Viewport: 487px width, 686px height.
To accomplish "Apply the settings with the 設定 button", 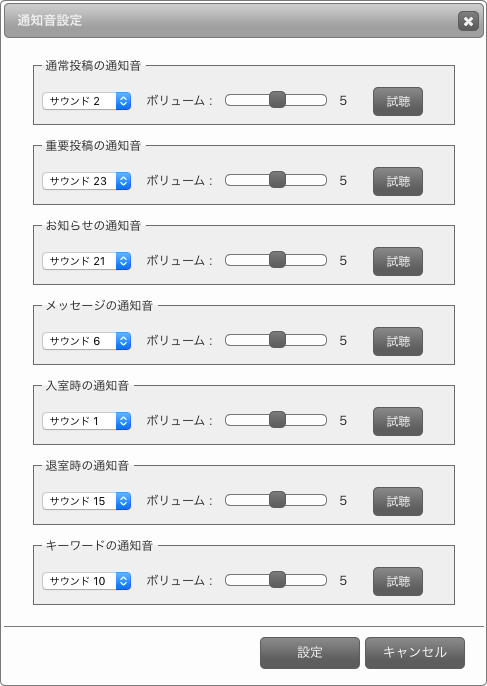I will click(x=310, y=653).
